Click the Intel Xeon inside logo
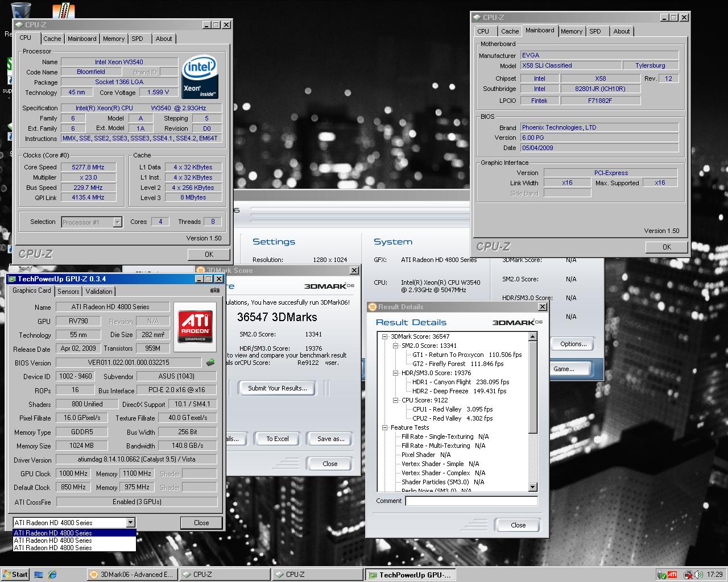The width and height of the screenshot is (728, 582). [200, 77]
